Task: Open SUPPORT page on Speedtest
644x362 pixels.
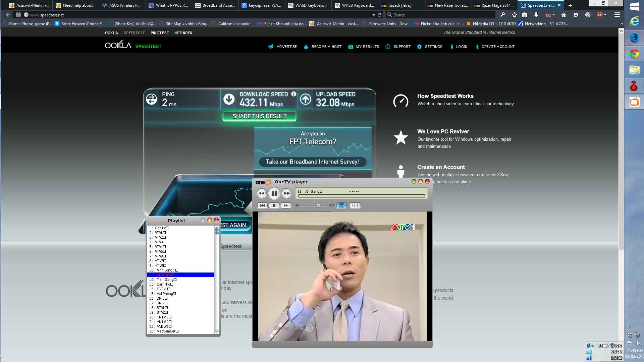Action: tap(398, 47)
